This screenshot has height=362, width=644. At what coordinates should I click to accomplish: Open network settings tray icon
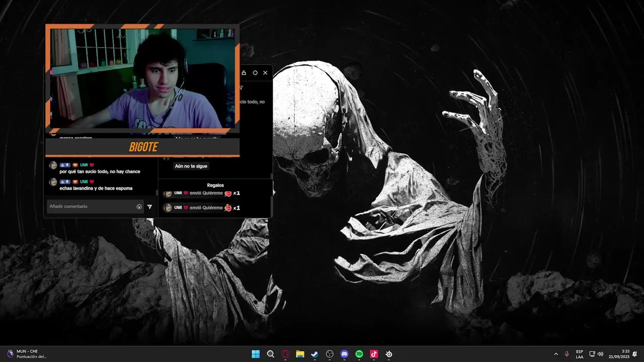592,354
